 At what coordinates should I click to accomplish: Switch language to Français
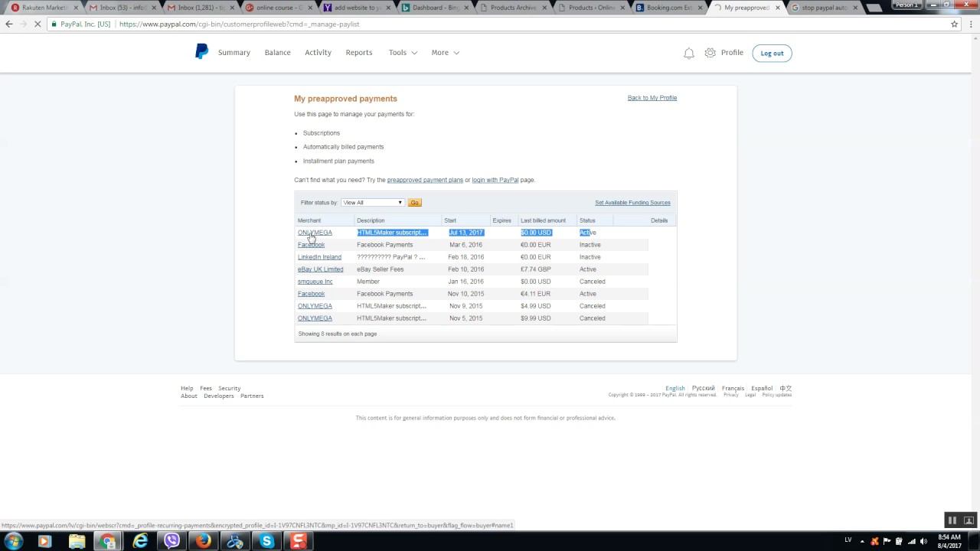click(x=733, y=389)
